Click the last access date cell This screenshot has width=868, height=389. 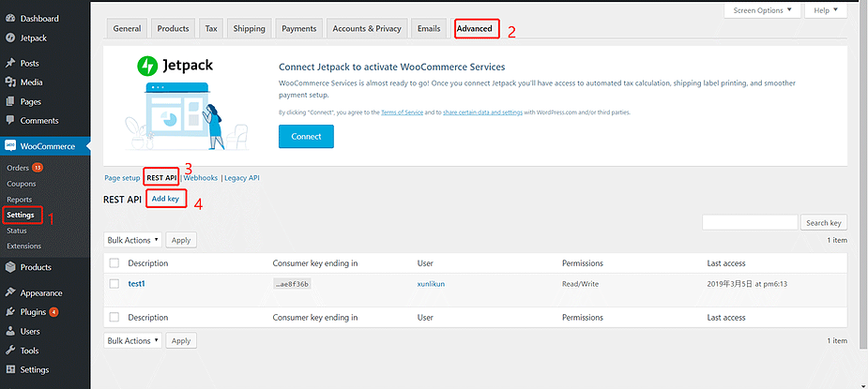[747, 284]
